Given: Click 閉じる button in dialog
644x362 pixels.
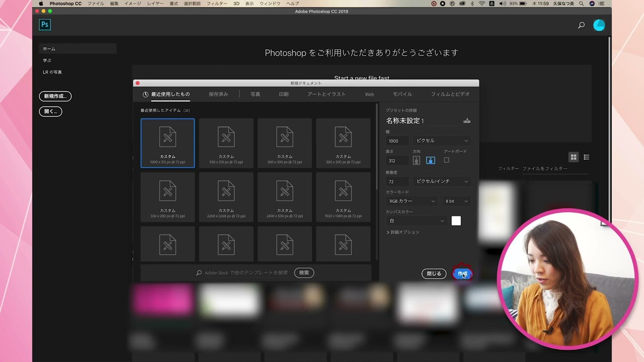Looking at the screenshot, I should (x=434, y=274).
